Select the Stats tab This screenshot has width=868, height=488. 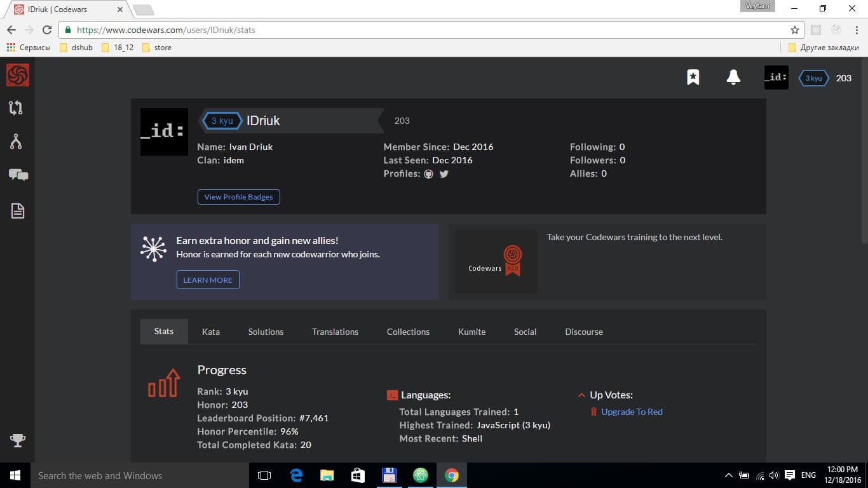pos(164,331)
